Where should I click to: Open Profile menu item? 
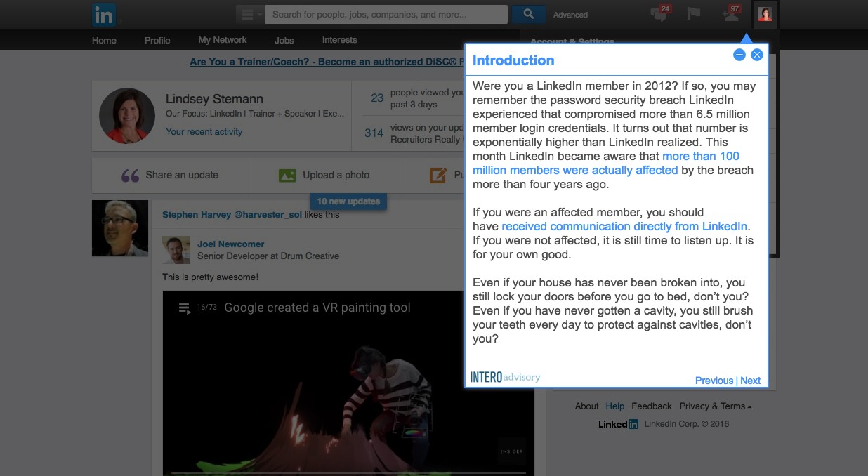157,40
